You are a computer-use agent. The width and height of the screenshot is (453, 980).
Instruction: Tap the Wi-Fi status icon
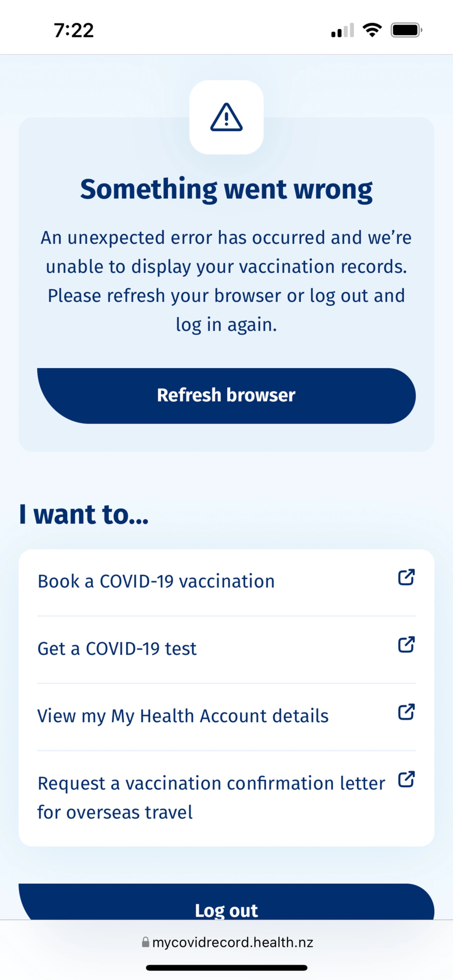(x=372, y=30)
